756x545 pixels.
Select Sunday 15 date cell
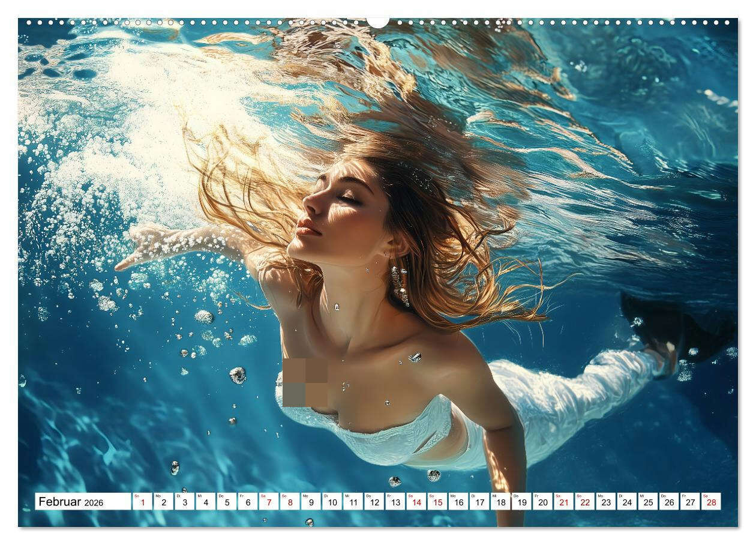(437, 502)
